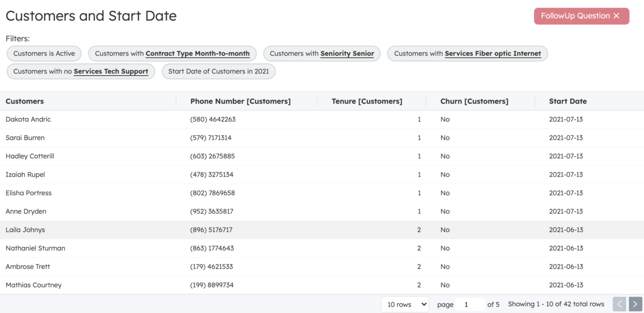Open the 10 rows dropdown
This screenshot has height=313, width=644.
click(x=405, y=304)
